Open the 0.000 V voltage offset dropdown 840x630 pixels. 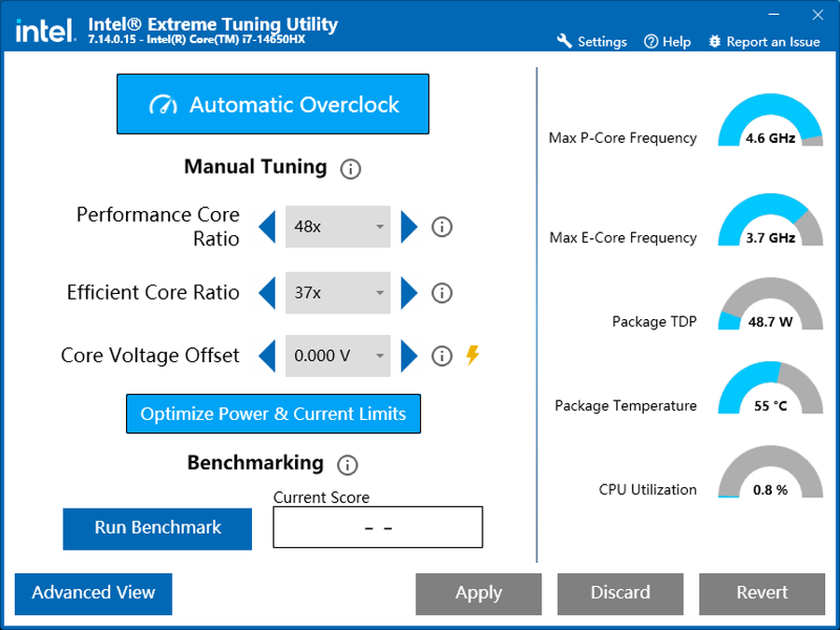pos(338,356)
